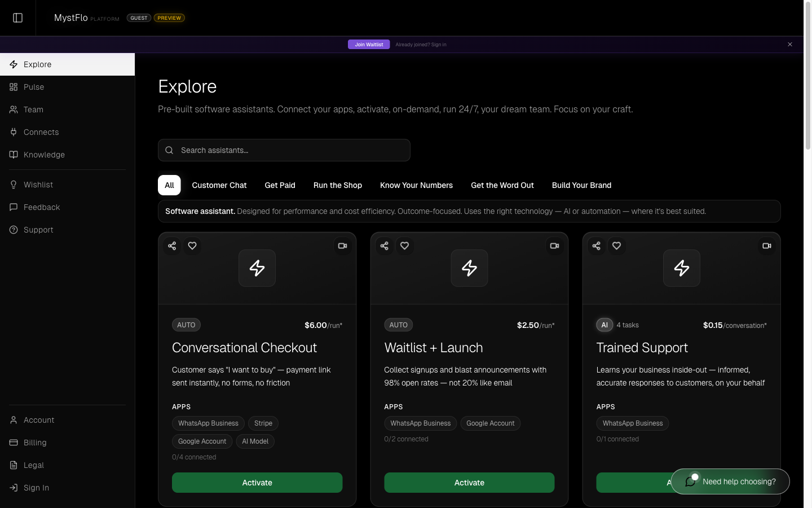Screen dimensions: 812x508
Task: Favorite the Conversational Checkout assistant
Action: (192, 246)
